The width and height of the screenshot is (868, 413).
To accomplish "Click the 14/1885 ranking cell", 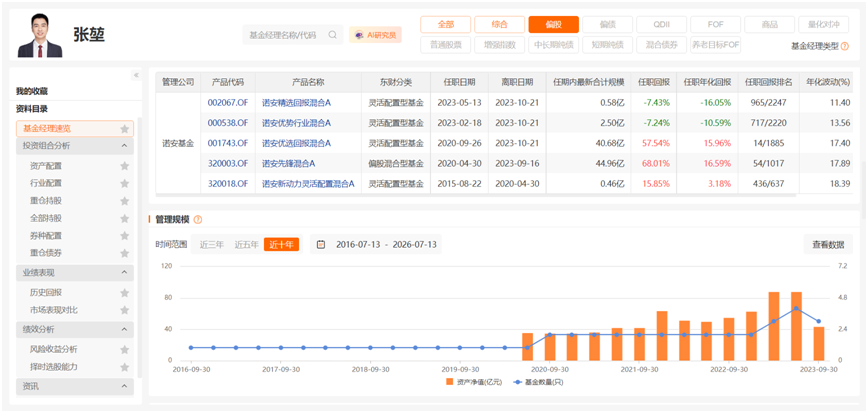I will (768, 143).
